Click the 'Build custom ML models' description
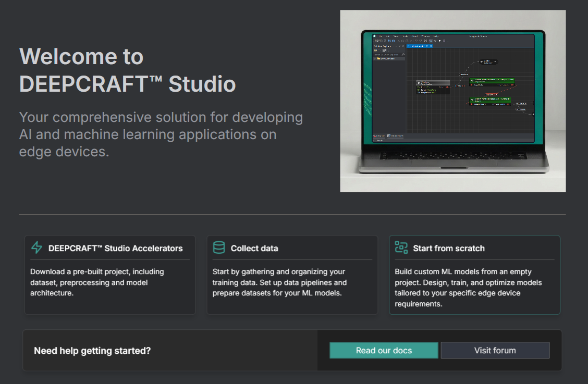This screenshot has width=588, height=384. point(468,288)
